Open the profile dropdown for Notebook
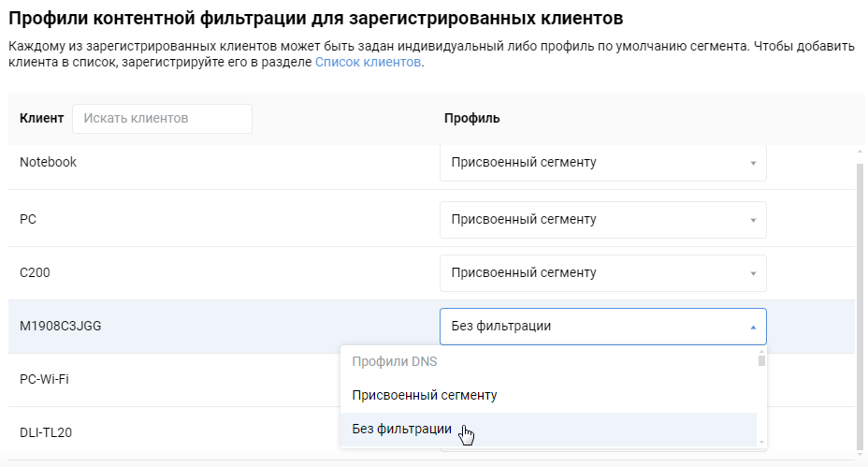 point(602,163)
